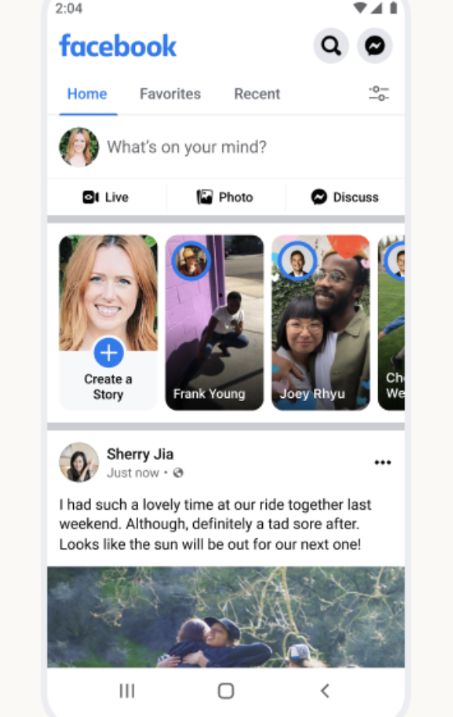Select the Home tab
This screenshot has height=717, width=453.
(x=87, y=94)
